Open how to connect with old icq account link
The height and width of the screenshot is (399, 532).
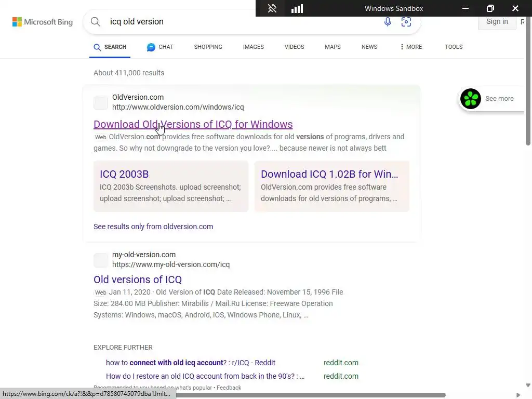191,363
